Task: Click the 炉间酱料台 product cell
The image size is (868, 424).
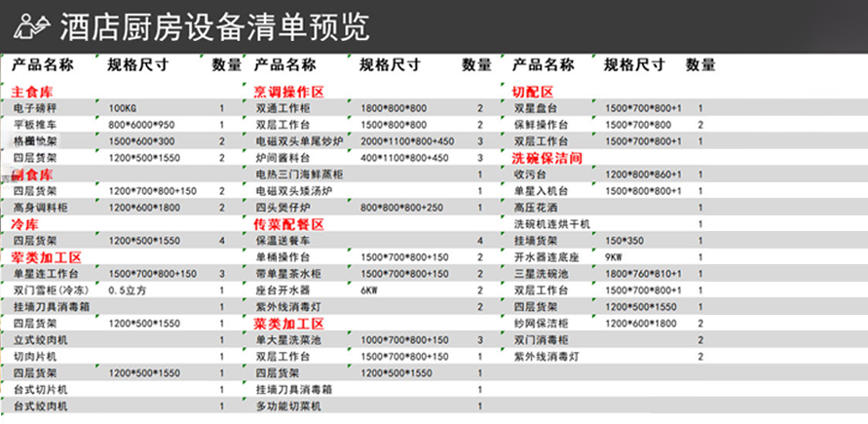Action: 283,158
